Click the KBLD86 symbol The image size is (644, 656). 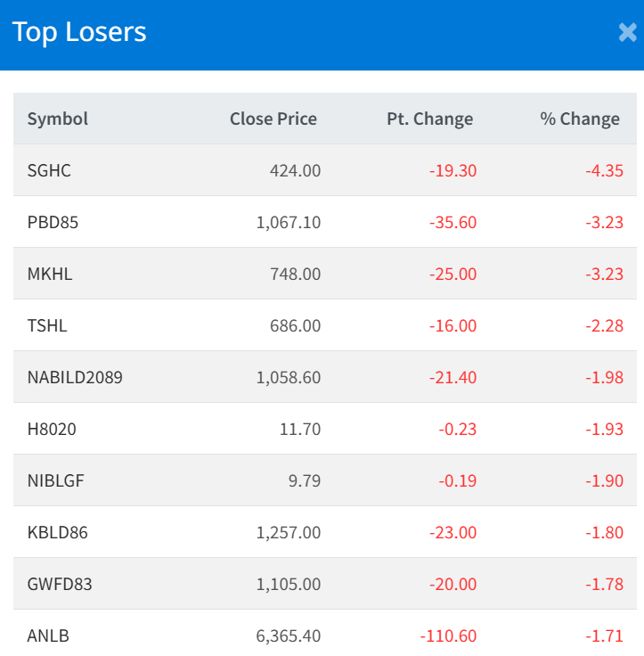coord(57,532)
